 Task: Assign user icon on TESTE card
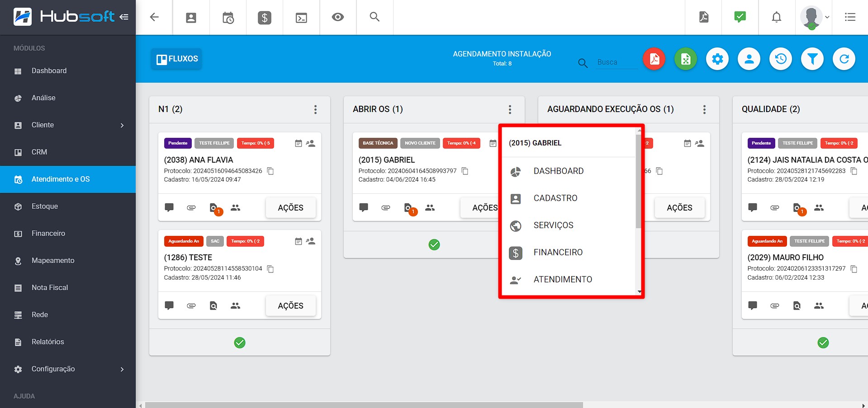pyautogui.click(x=311, y=241)
